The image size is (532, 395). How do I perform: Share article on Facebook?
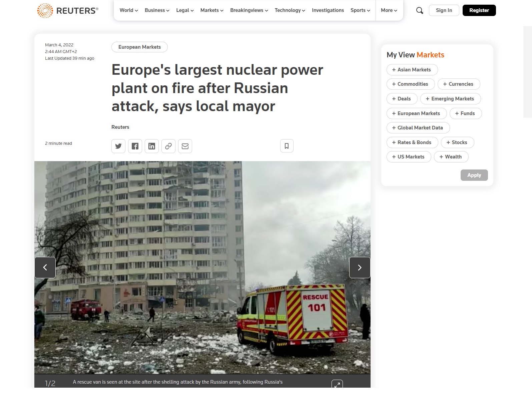point(135,146)
